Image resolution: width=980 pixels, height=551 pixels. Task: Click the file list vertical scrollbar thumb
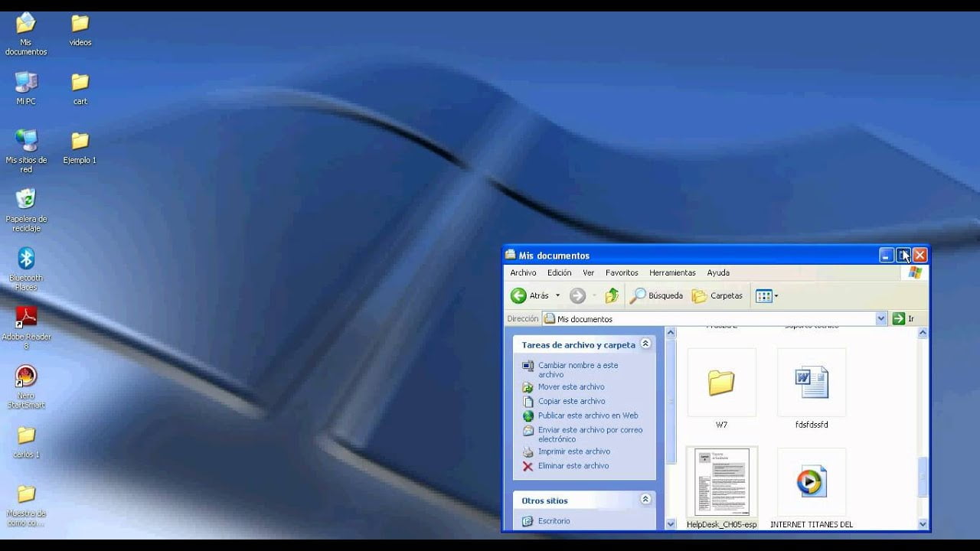point(923,478)
